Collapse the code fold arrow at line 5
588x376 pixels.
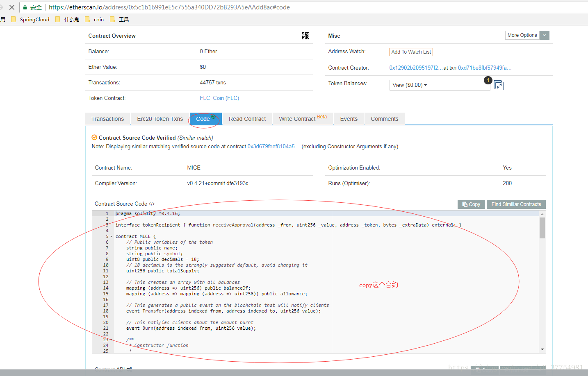tap(111, 237)
